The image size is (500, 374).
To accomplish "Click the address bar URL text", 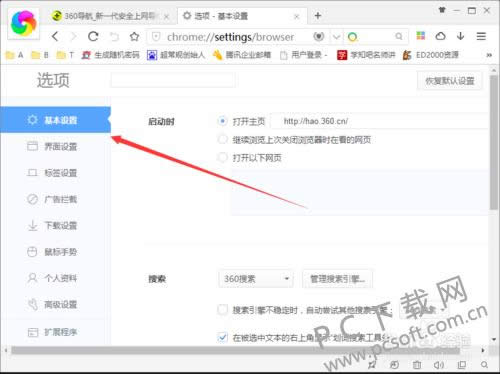I will [x=231, y=37].
